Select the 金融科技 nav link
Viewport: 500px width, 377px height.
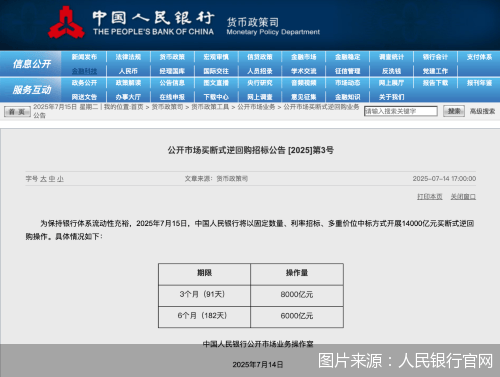(x=84, y=71)
